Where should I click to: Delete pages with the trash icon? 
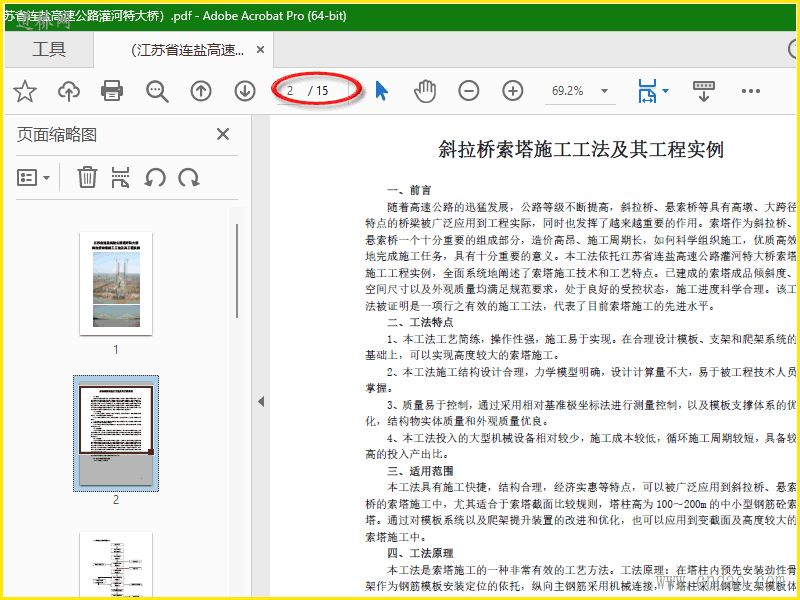(87, 178)
